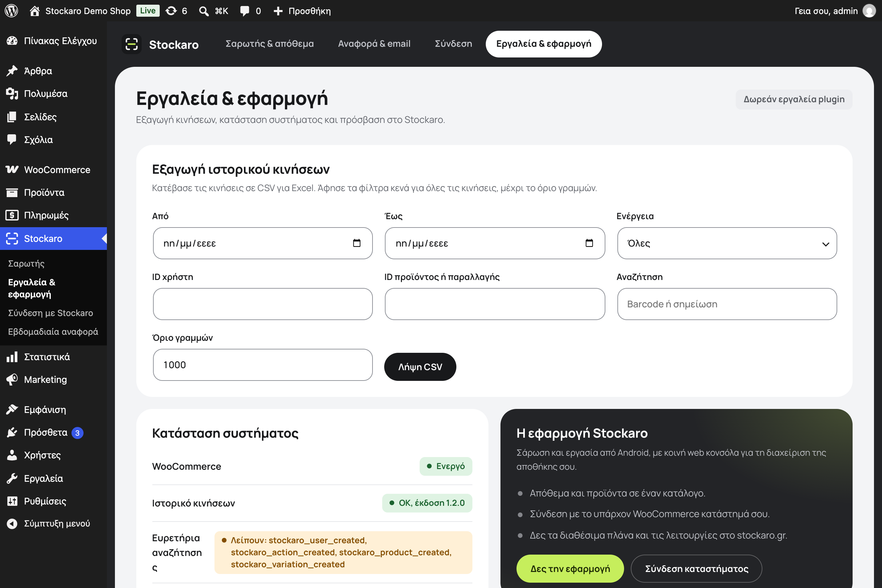Image resolution: width=882 pixels, height=588 pixels.
Task: Open the Προϊόντα sidebar menu
Action: point(53,192)
